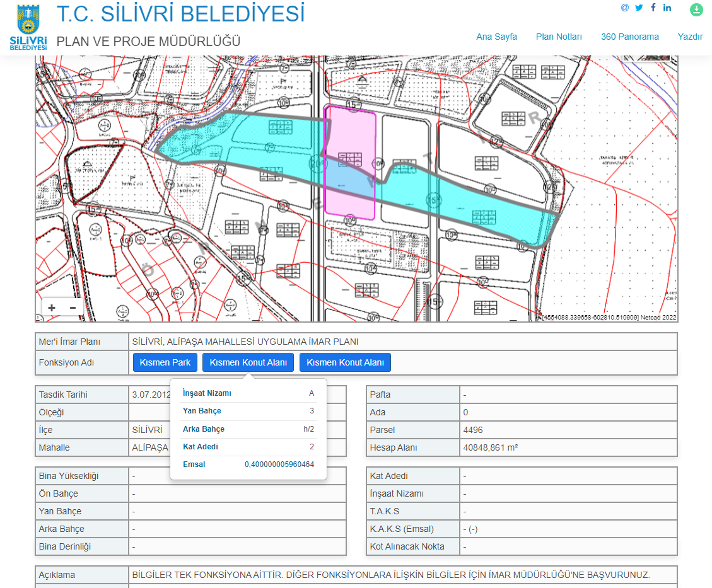Open the Facebook social icon
712x588 pixels.
click(653, 8)
